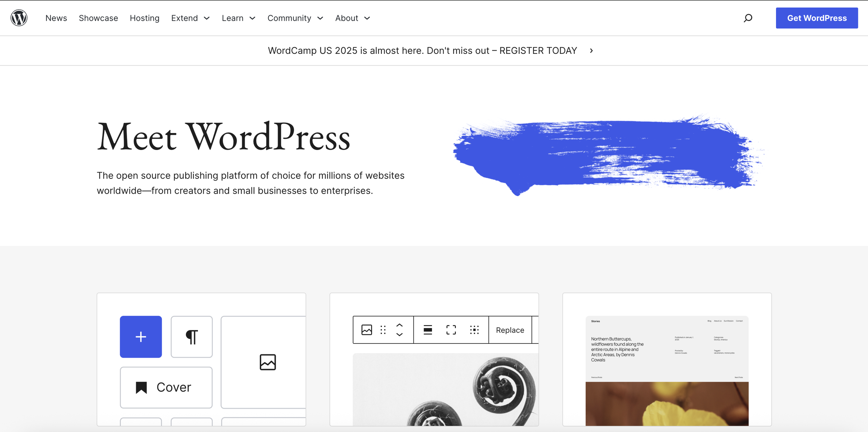Click the full-screen brackets toolbar icon

[451, 330]
